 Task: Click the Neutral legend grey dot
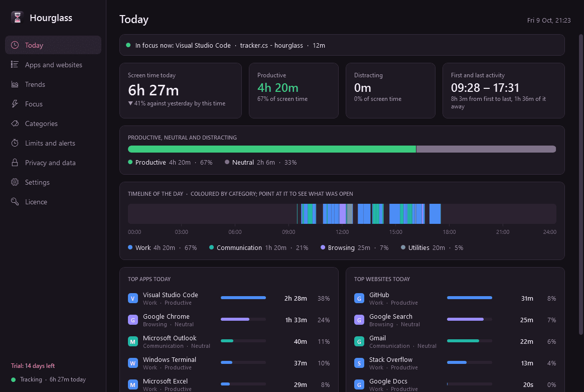[227, 162]
